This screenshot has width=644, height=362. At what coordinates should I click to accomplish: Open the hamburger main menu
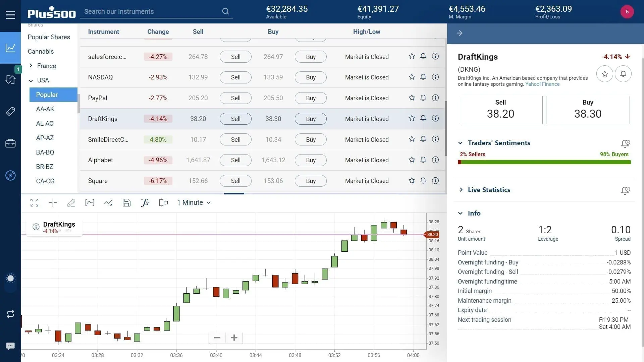[10, 15]
